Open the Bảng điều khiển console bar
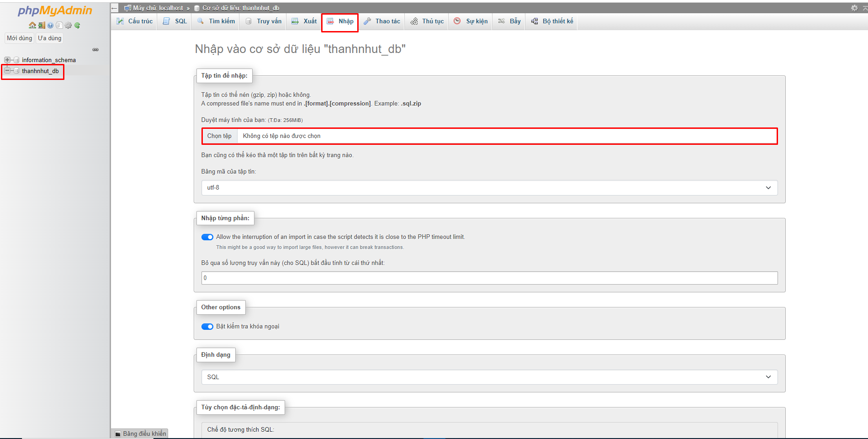This screenshot has height=439, width=868. coord(140,434)
